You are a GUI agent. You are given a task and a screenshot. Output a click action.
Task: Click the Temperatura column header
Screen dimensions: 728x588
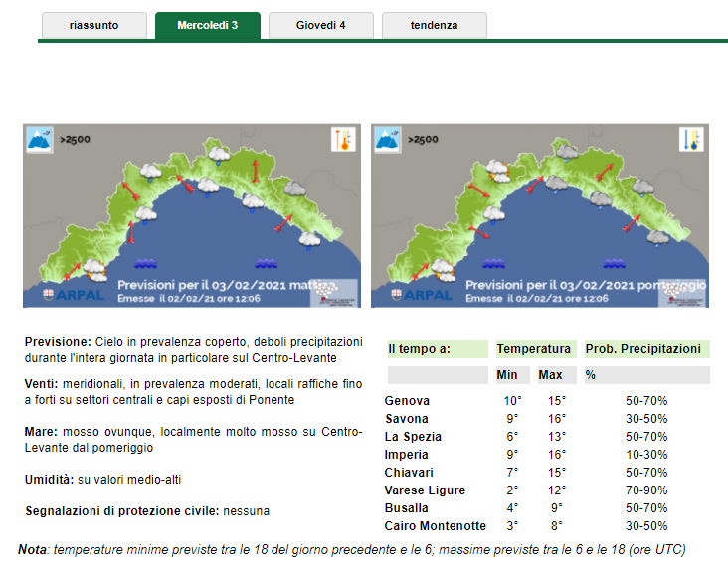(534, 349)
